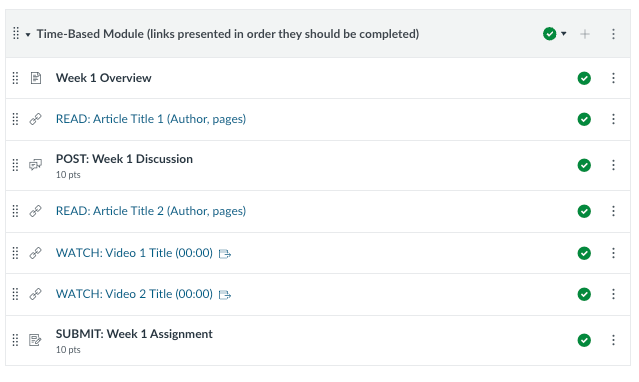
Task: Open the module header options kebab menu
Action: 613,34
